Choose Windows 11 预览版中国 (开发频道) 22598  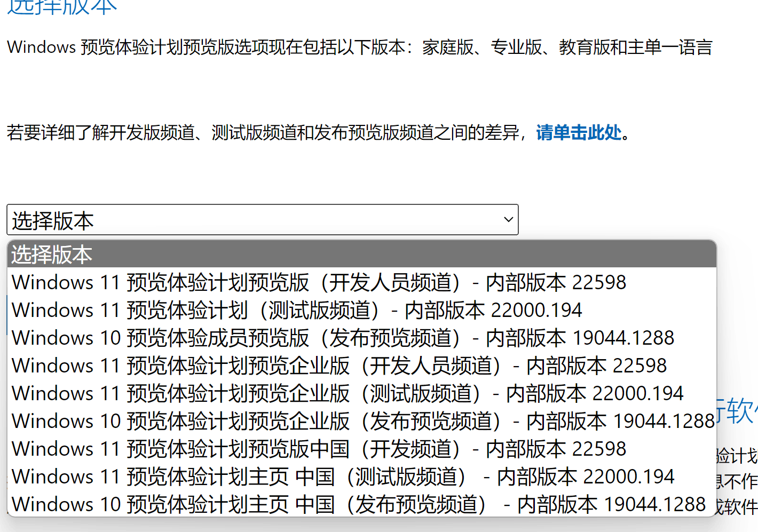tap(361, 449)
